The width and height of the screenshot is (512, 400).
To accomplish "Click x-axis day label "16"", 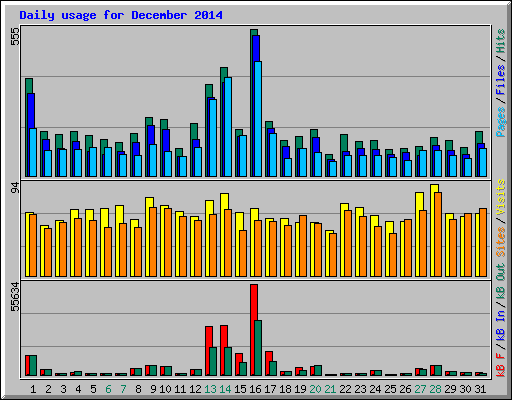I will pyautogui.click(x=255, y=389).
